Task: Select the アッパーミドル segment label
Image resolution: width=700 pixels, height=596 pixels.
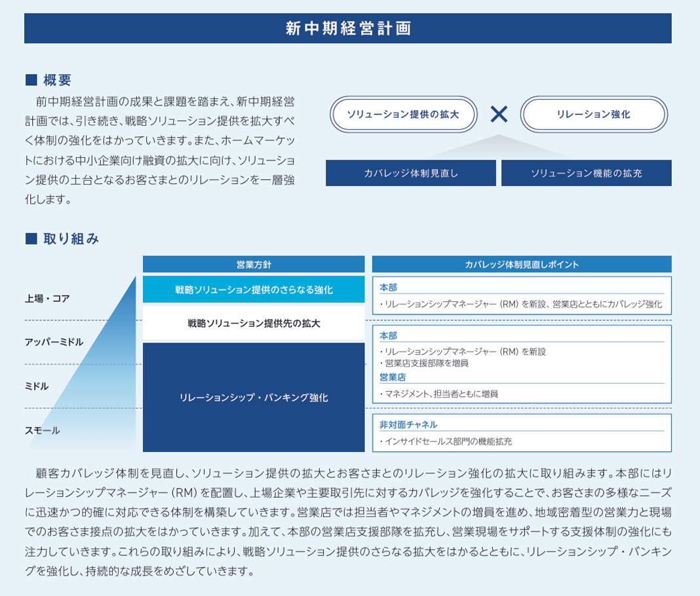Action: [54, 343]
